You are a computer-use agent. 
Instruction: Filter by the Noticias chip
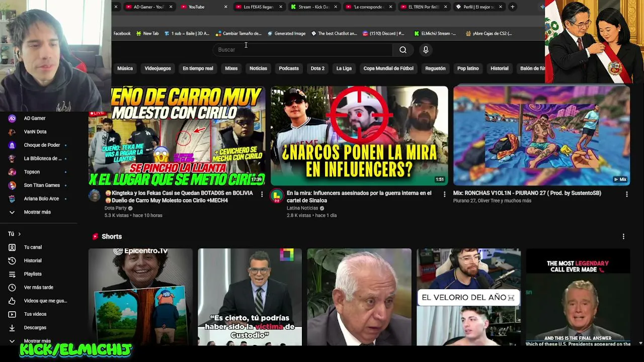(x=259, y=68)
